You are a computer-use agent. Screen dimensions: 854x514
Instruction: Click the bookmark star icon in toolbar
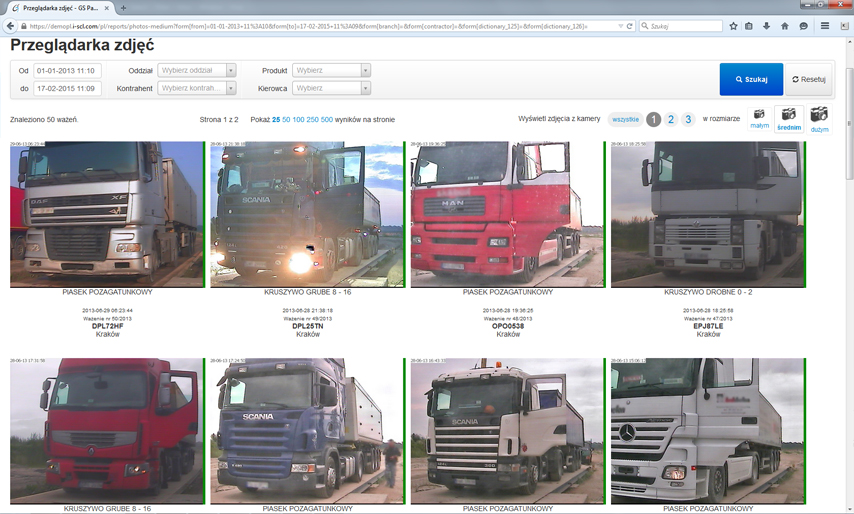tap(733, 26)
